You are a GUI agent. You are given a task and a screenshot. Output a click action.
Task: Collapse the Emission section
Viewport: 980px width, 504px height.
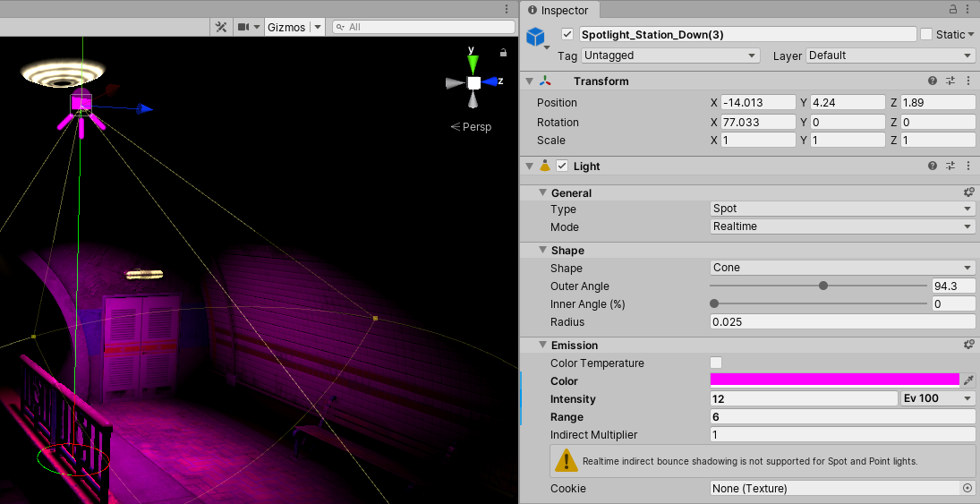tap(543, 345)
